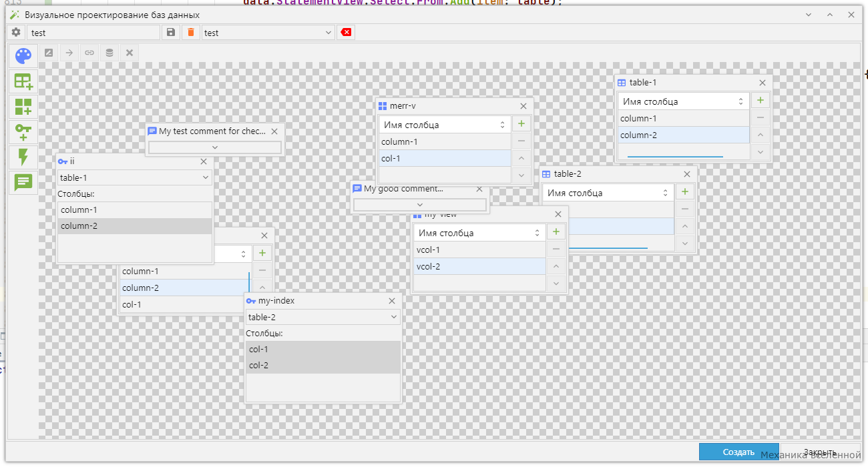Close the ii index panel

204,161
